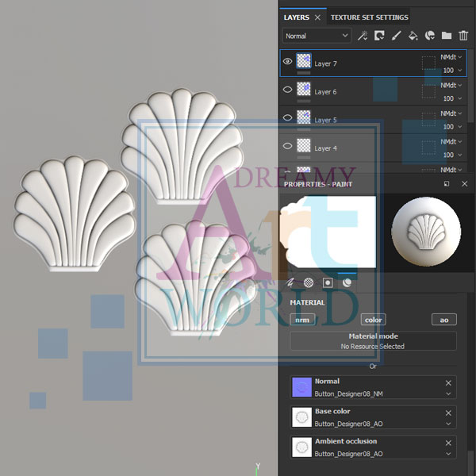
Task: Click the smart material icon in Layers toolbar
Action: click(x=430, y=36)
